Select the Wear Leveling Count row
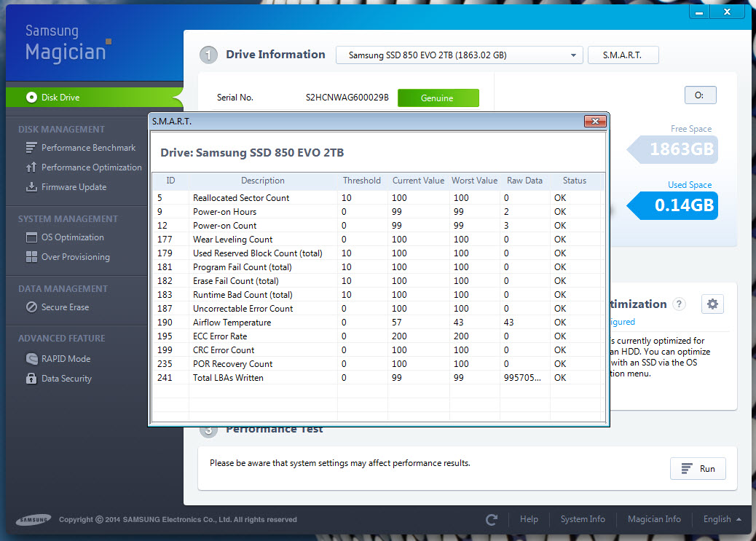The height and width of the screenshot is (541, 756). tap(377, 239)
